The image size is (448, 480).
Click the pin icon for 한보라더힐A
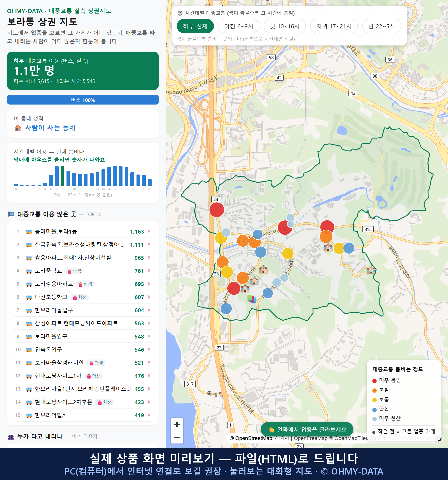click(x=149, y=415)
